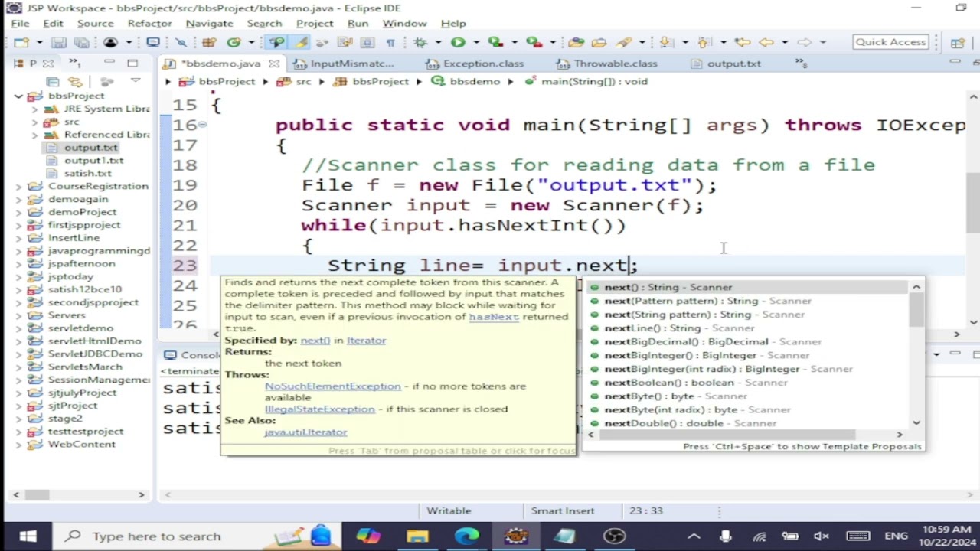Expand the JRE System Library node
The width and height of the screenshot is (980, 551).
click(x=34, y=109)
